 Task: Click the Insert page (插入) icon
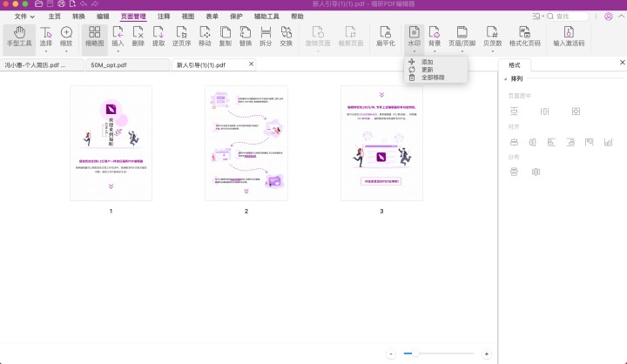point(118,36)
